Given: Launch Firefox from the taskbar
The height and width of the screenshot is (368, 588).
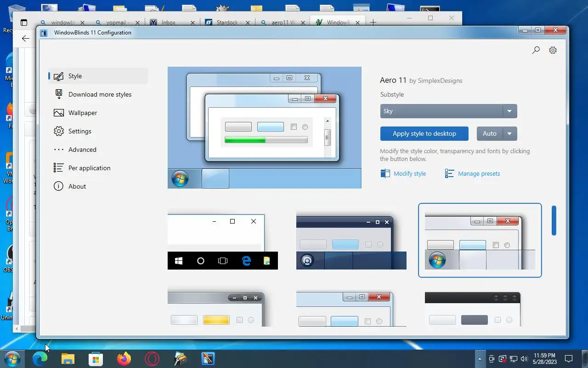Looking at the screenshot, I should (124, 358).
